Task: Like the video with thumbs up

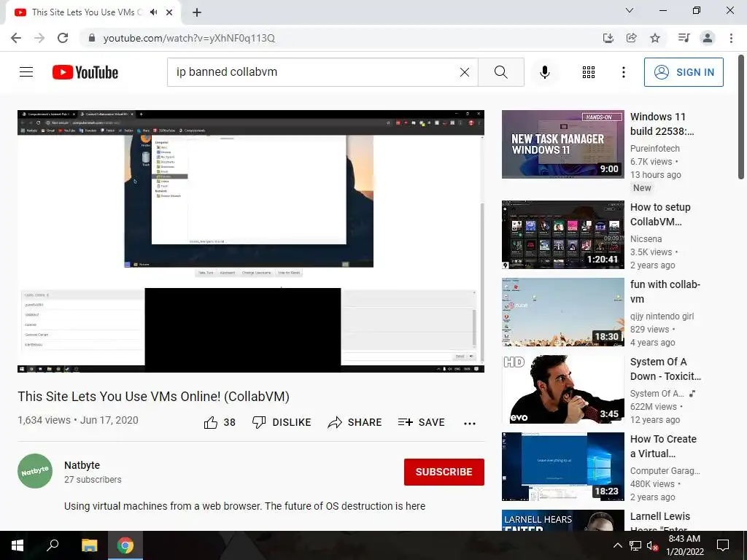Action: point(220,422)
